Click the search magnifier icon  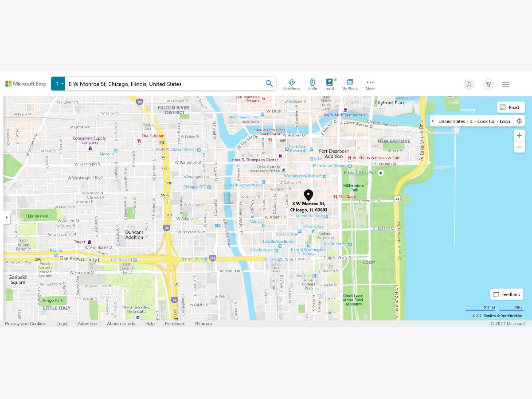click(x=269, y=84)
